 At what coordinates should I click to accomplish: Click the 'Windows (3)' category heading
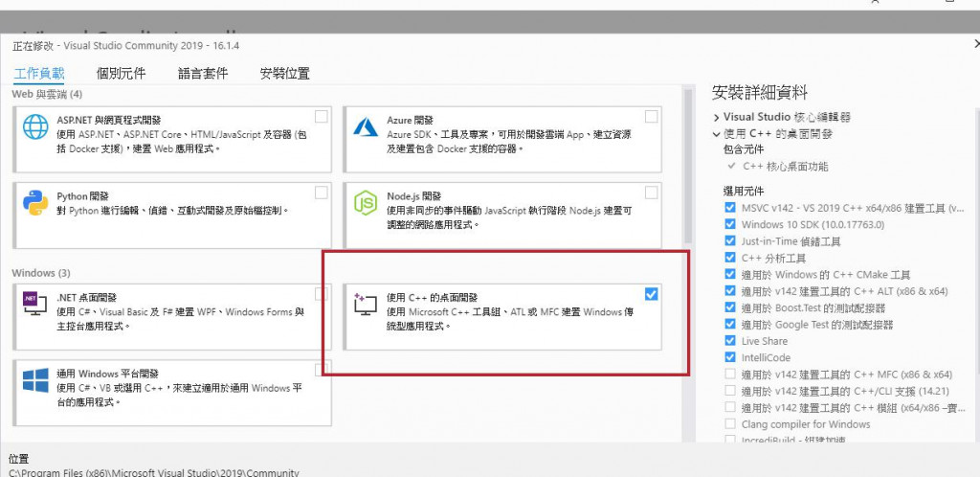(x=41, y=273)
